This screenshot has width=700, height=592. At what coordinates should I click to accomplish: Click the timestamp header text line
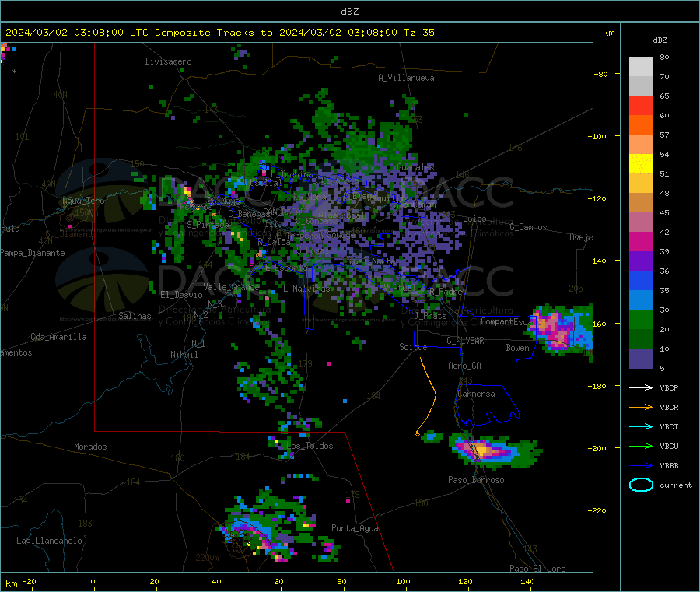[220, 33]
